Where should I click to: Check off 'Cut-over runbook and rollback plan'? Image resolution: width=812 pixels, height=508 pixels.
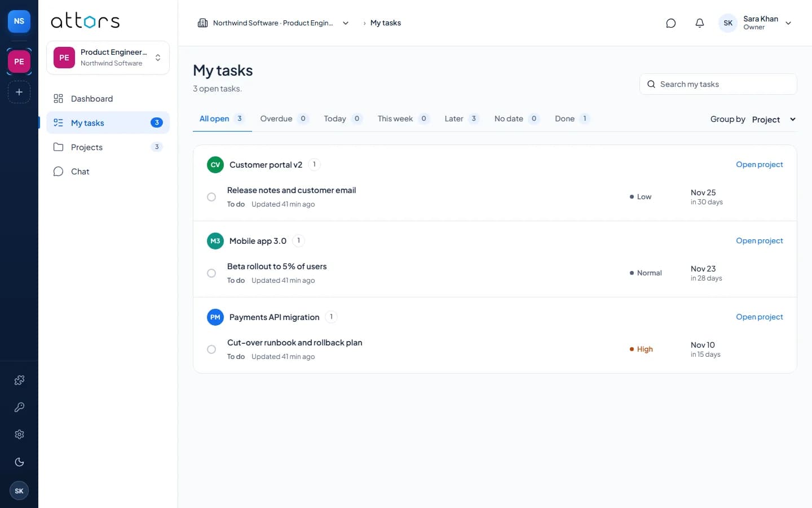(x=211, y=349)
